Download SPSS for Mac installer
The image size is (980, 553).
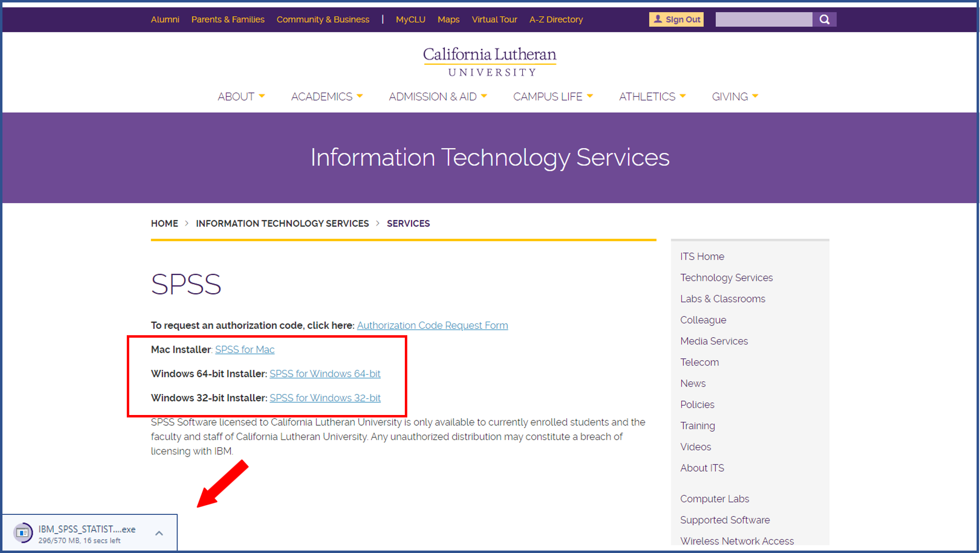point(245,349)
